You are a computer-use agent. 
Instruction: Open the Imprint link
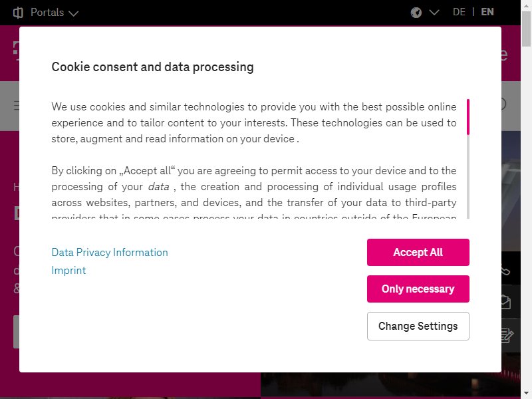click(68, 271)
